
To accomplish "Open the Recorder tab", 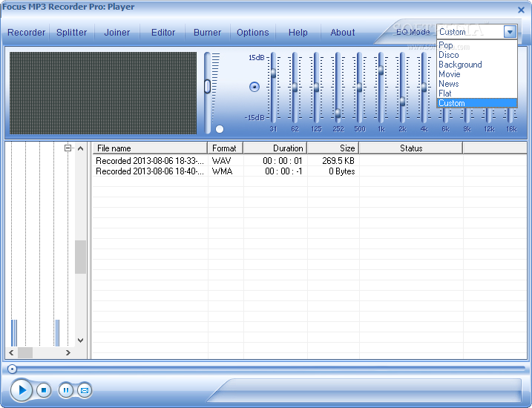I will click(x=27, y=33).
